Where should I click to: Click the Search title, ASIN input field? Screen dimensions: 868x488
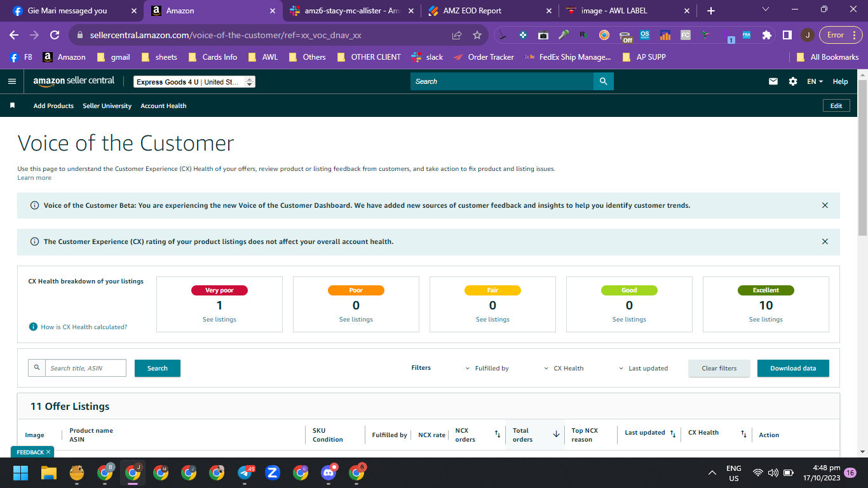coord(85,368)
